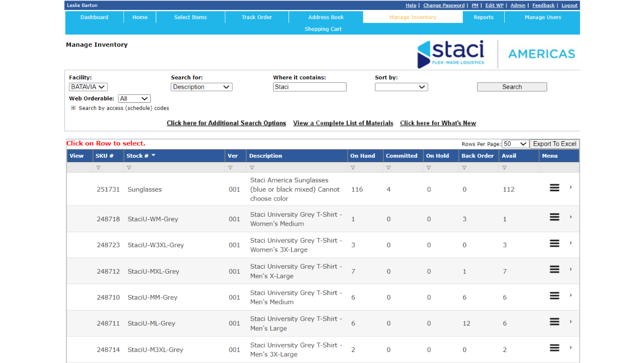Click Export To Excel button
Screen dimensions: 644x363
(x=554, y=144)
